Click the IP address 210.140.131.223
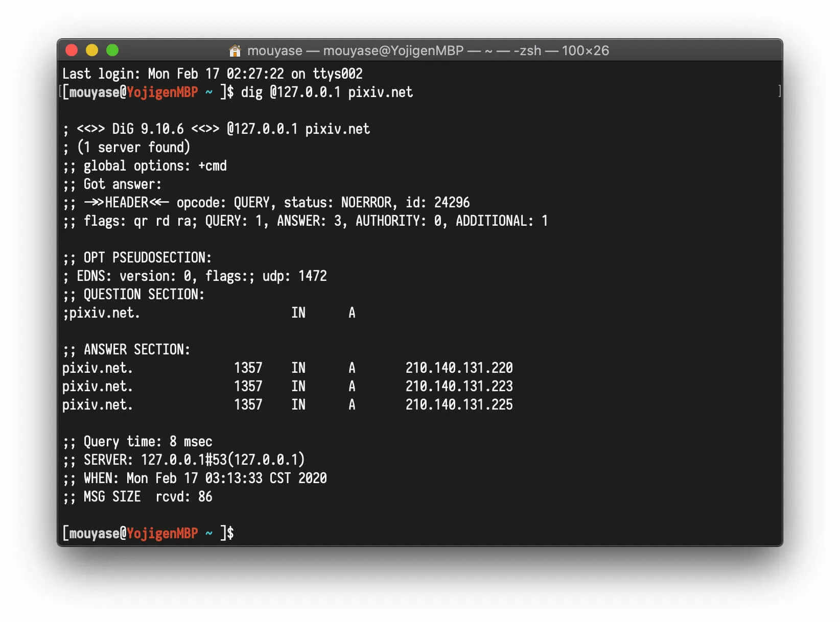The width and height of the screenshot is (840, 622). tap(459, 386)
